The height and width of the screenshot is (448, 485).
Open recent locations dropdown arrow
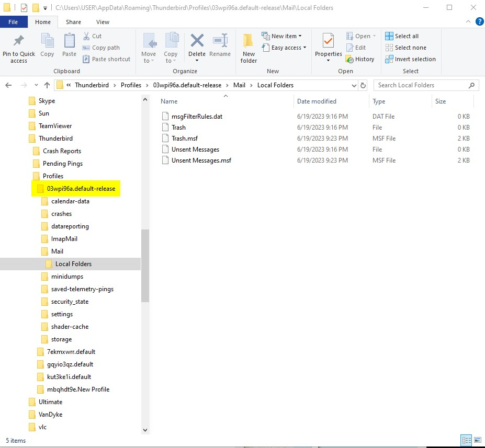[x=36, y=85]
